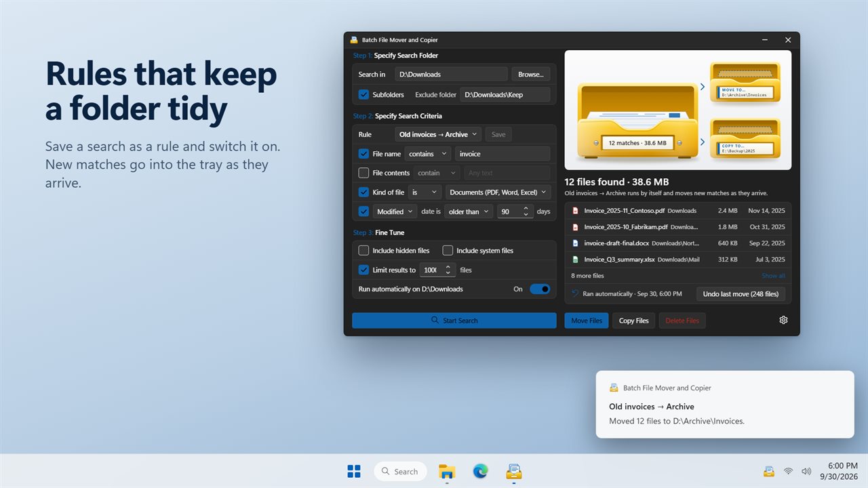Open the Documents (PDF, Word, Excel) dropdown
868x488 pixels.
coord(498,192)
